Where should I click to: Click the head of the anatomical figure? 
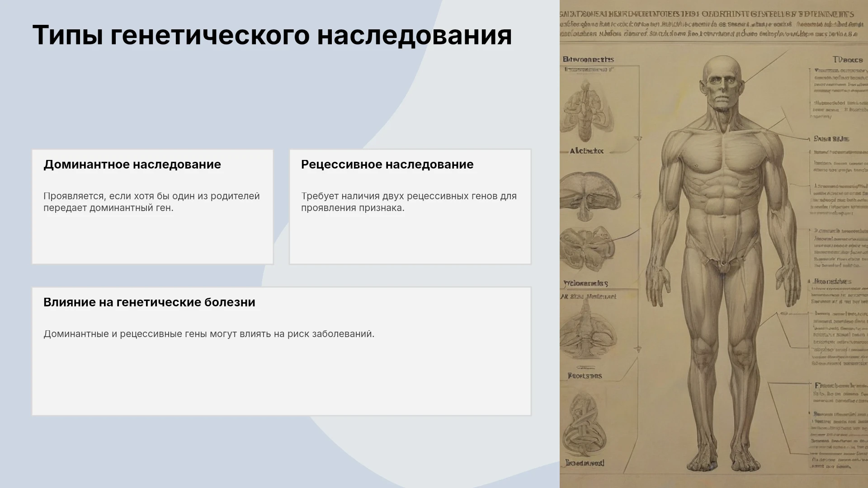pos(723,84)
